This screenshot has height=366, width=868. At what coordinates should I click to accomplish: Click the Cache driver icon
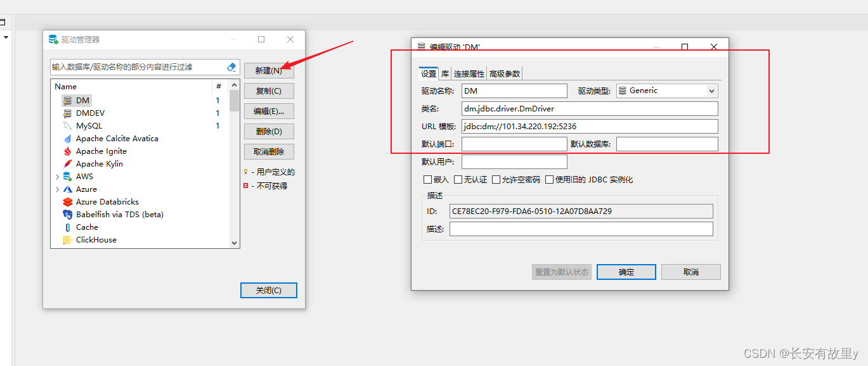tap(67, 227)
